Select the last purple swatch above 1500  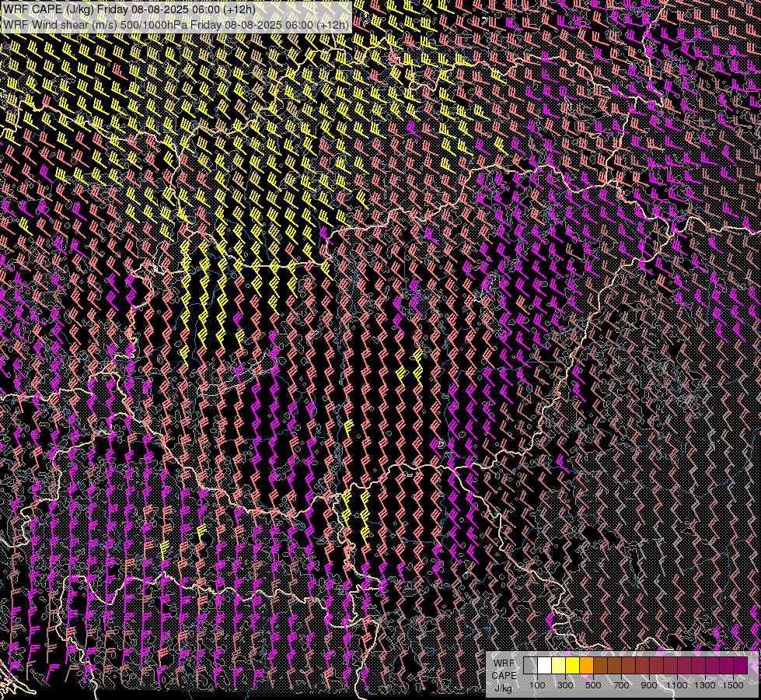[x=741, y=666]
